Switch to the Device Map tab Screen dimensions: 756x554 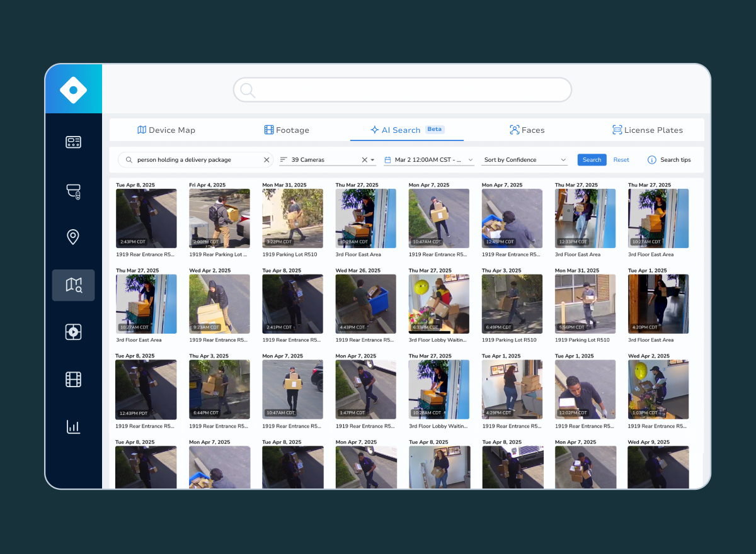click(166, 130)
